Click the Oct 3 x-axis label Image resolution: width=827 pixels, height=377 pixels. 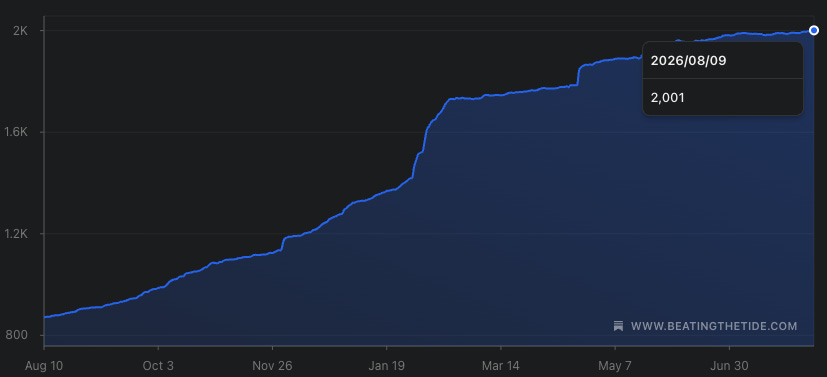click(x=158, y=365)
